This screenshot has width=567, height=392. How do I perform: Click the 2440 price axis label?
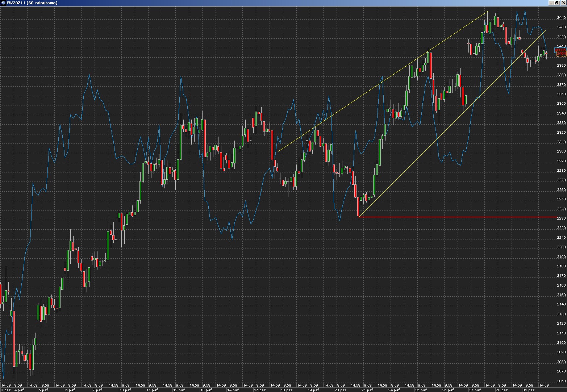point(561,17)
